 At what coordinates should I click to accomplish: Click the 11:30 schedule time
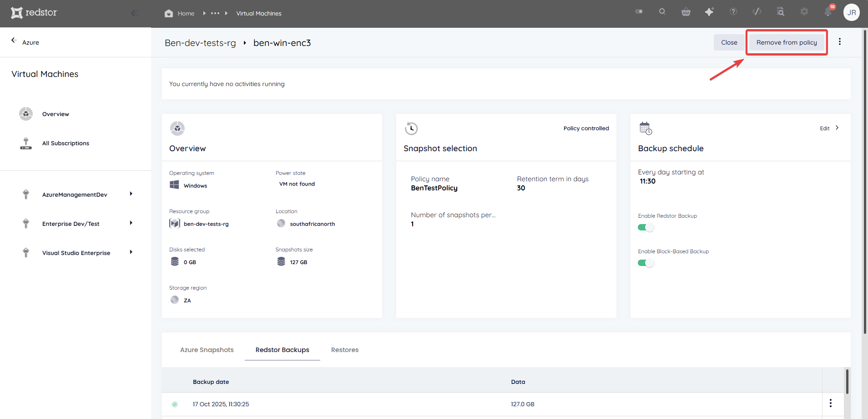[x=647, y=181]
